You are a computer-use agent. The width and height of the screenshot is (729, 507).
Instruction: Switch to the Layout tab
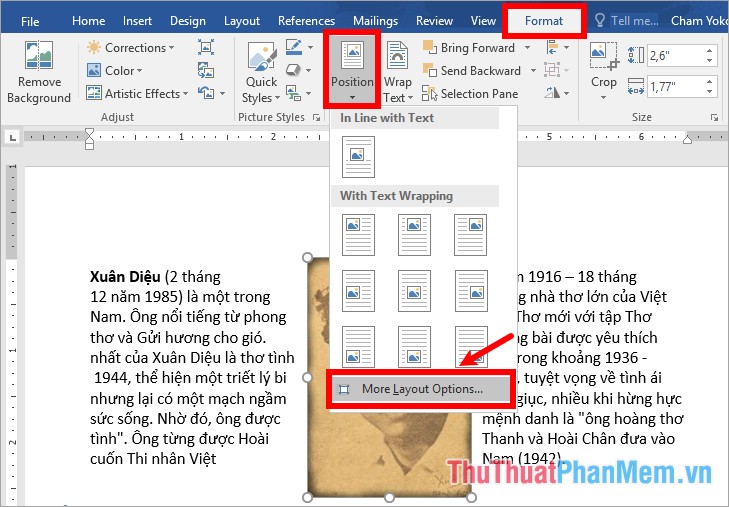(x=242, y=21)
